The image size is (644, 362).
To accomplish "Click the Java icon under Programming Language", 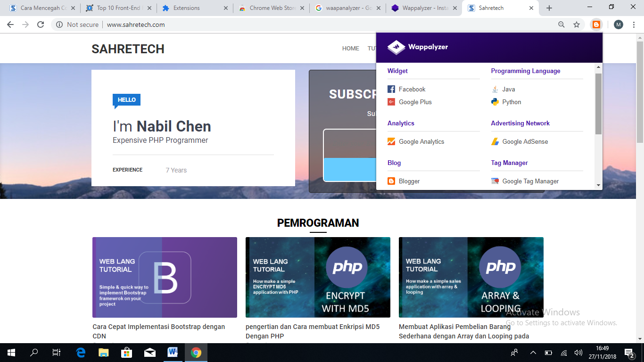I will 495,89.
